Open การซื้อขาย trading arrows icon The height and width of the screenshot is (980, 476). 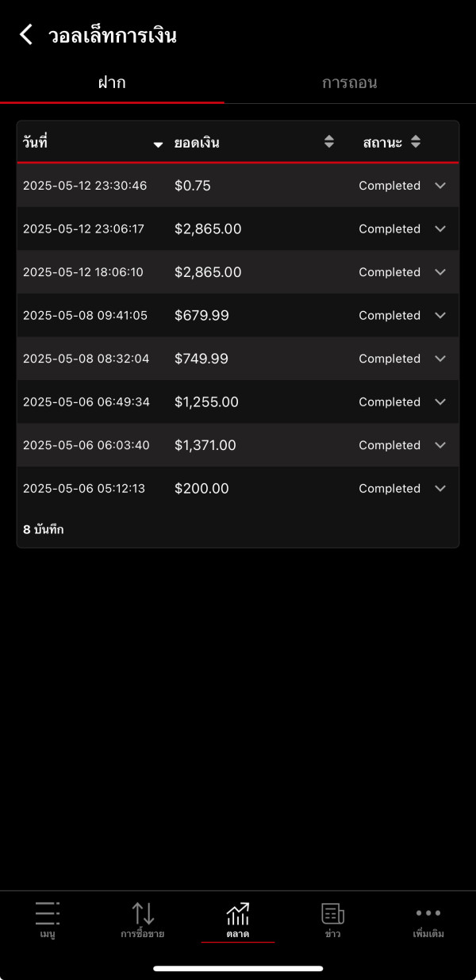click(143, 913)
